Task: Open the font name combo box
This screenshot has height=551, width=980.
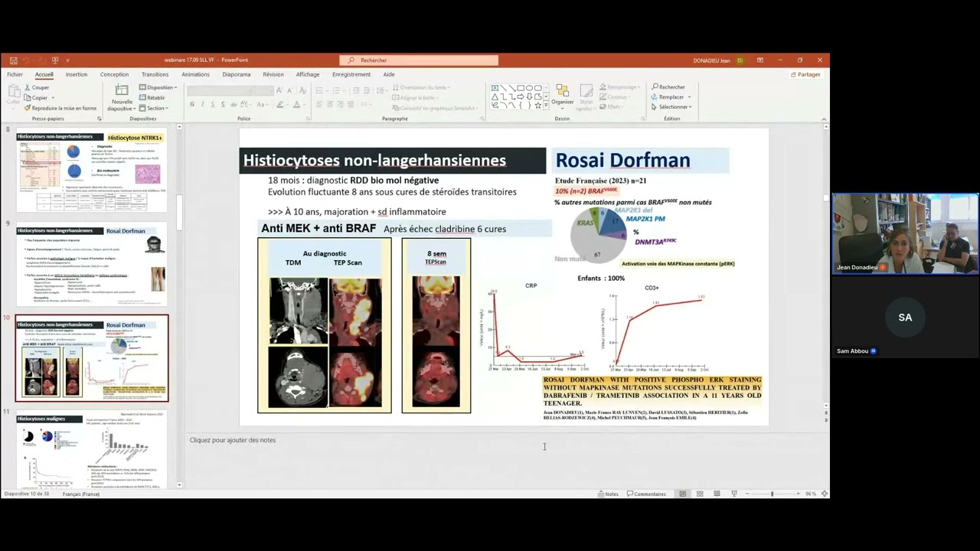Action: 220,90
